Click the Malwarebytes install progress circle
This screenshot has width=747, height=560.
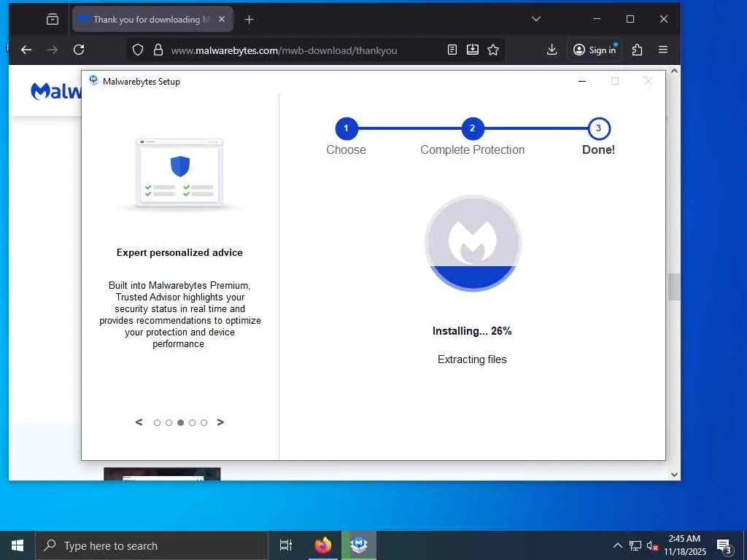(473, 243)
